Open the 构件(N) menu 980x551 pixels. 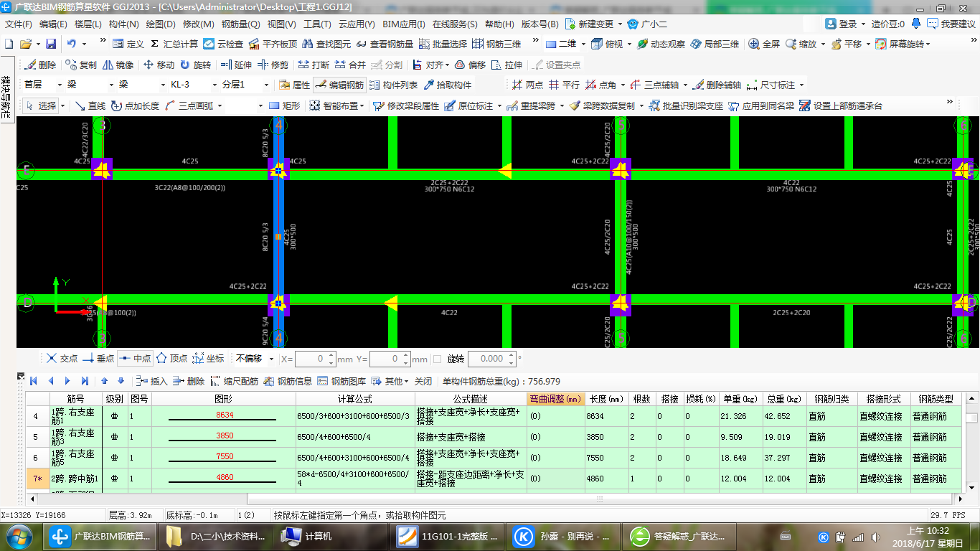[x=124, y=24]
